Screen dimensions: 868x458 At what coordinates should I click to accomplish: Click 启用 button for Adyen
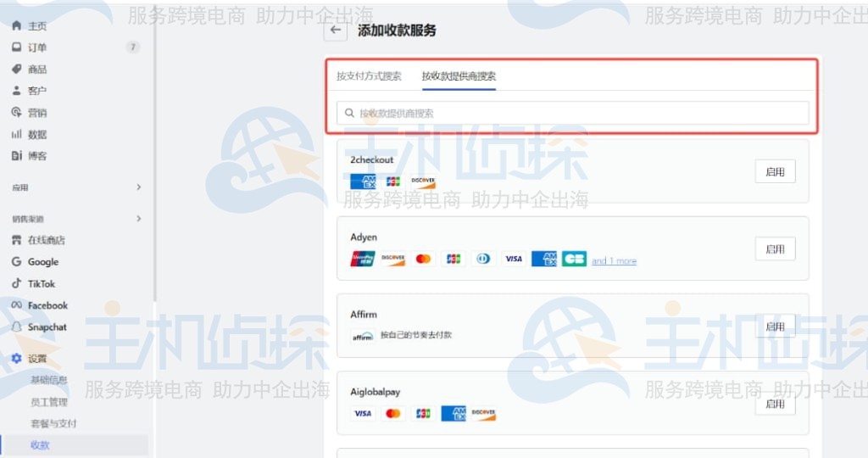tap(775, 249)
